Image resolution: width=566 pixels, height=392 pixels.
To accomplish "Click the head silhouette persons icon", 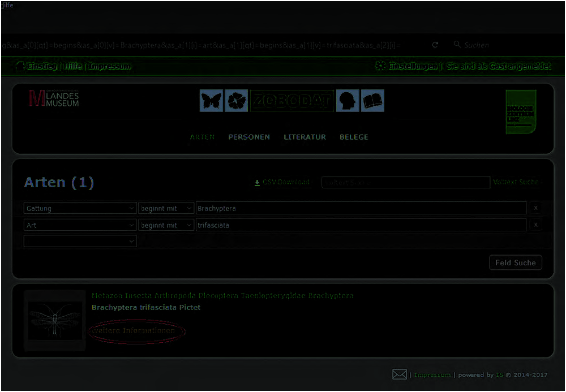I will point(348,101).
